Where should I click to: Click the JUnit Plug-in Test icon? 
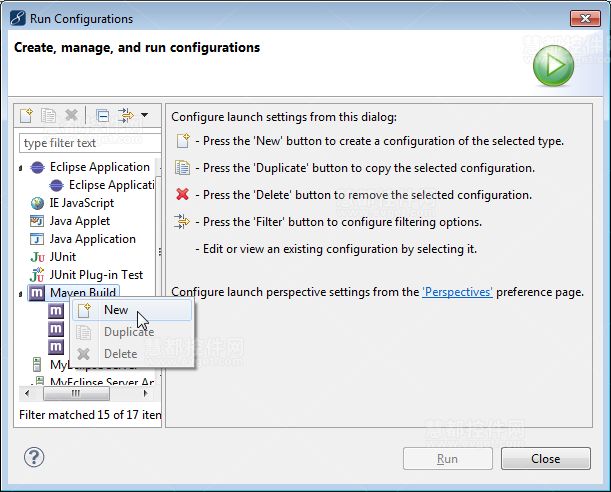coord(37,275)
